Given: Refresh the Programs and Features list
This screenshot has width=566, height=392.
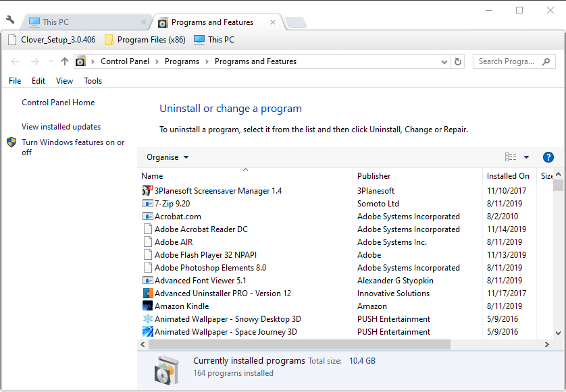Looking at the screenshot, I should 458,61.
